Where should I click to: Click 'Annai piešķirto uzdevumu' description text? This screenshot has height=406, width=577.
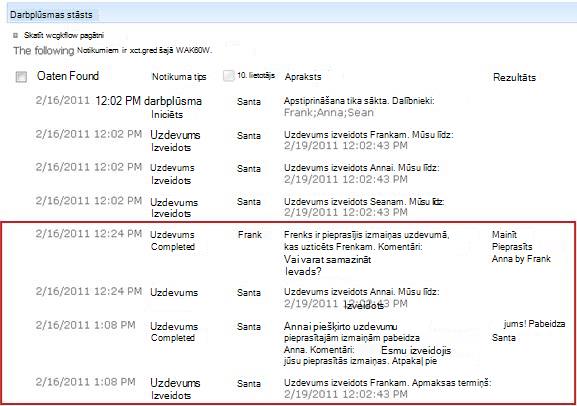tap(340, 326)
